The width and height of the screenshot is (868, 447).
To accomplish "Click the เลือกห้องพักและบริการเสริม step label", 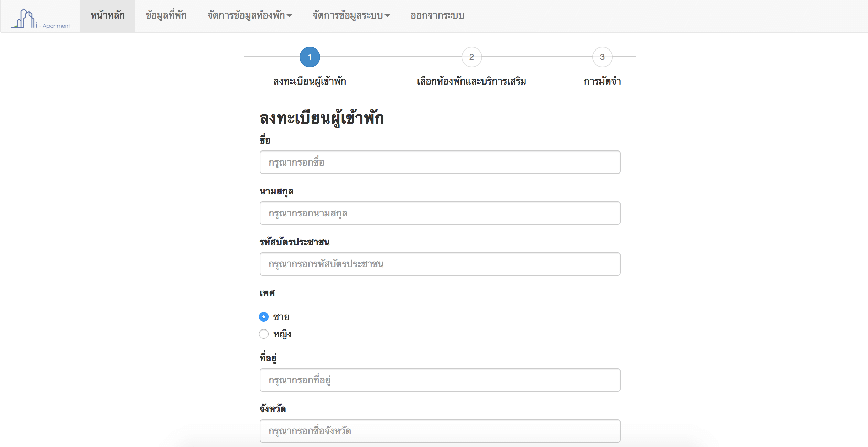I will 471,81.
